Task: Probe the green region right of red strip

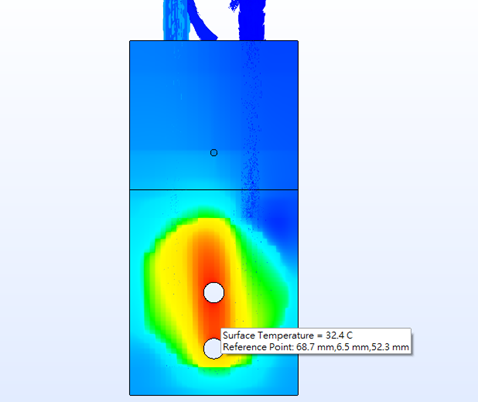Action: point(267,293)
